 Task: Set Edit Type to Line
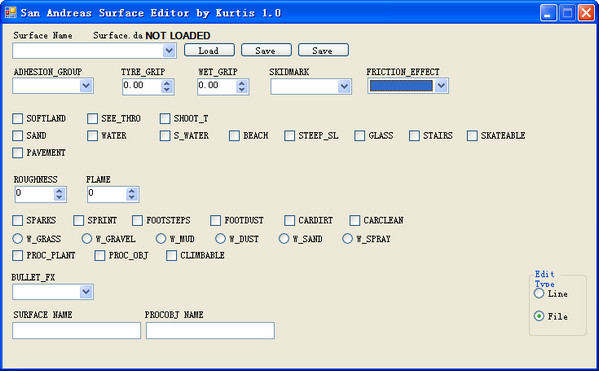click(x=539, y=293)
